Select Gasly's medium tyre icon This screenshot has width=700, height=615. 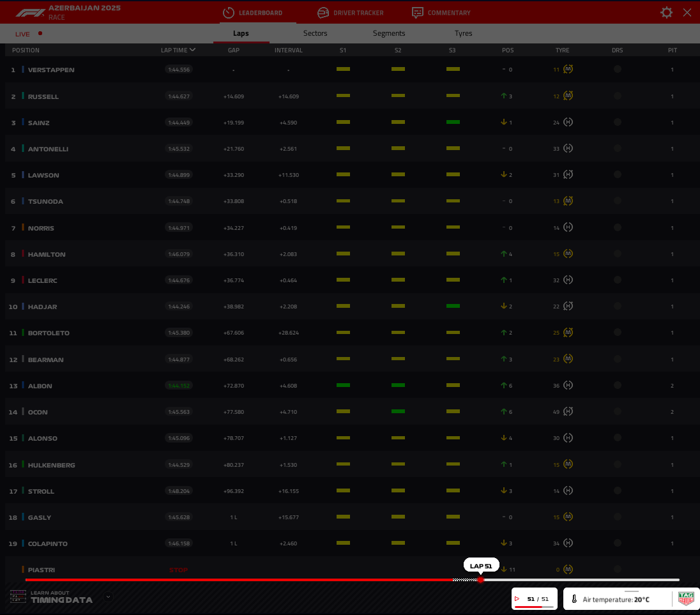pos(568,517)
